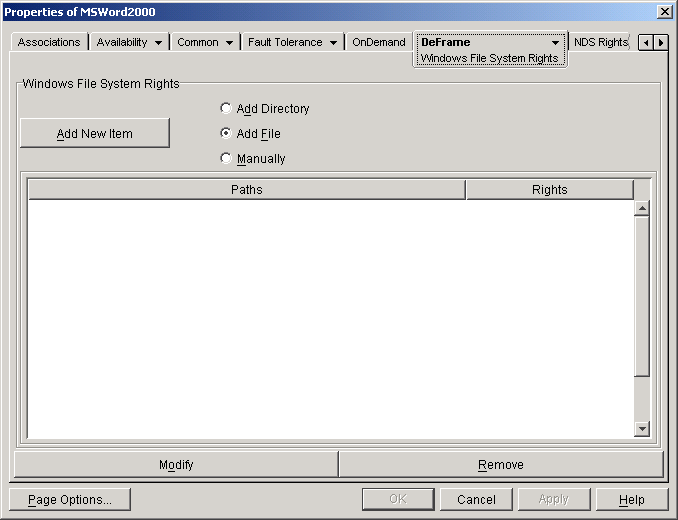Switch to the Associations tab
Image resolution: width=678 pixels, height=520 pixels.
pos(49,42)
